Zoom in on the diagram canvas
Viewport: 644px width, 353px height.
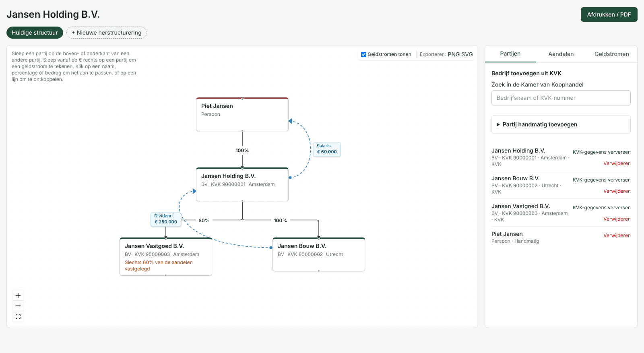(18, 295)
